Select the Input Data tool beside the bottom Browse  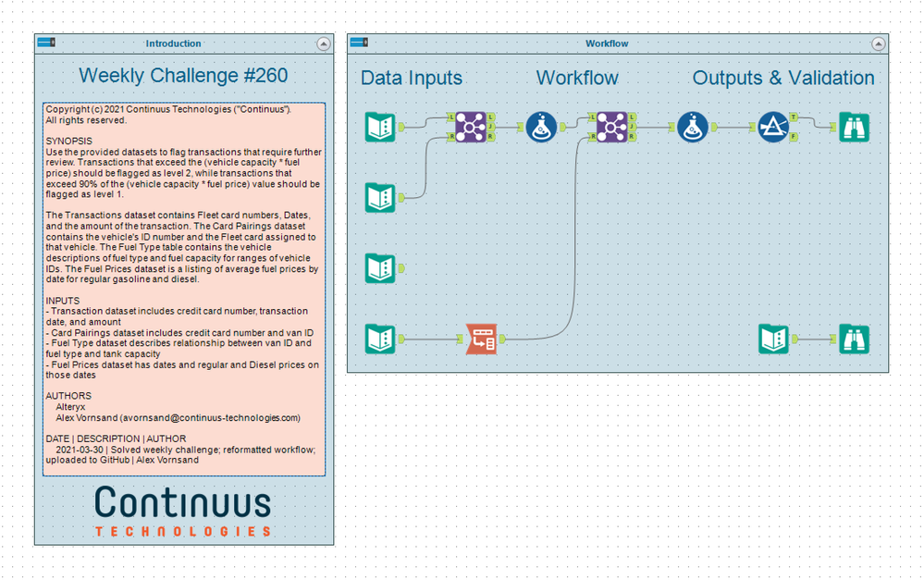(773, 339)
